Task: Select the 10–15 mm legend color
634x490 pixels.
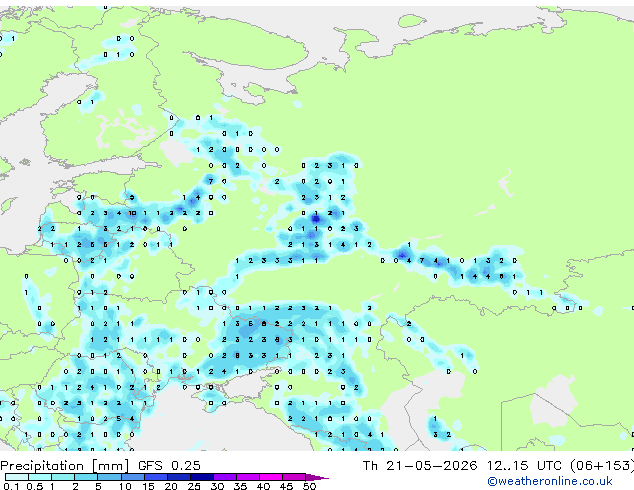Action: point(132,477)
